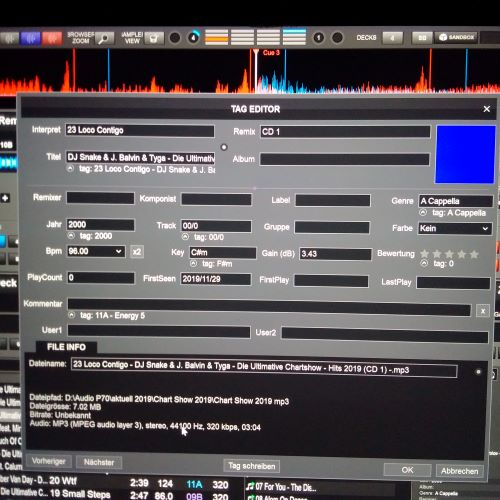The width and height of the screenshot is (500, 500).
Task: Click the Interpret input field
Action: pyautogui.click(x=140, y=130)
